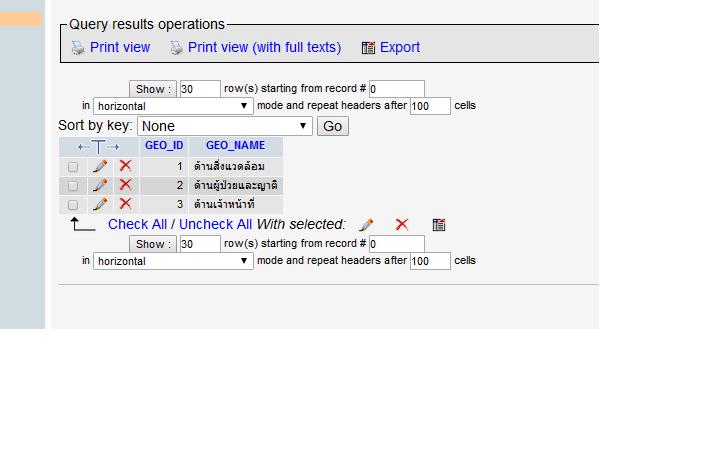Delete row with GEO_ID 2 using red X
720x450 pixels.
(125, 185)
